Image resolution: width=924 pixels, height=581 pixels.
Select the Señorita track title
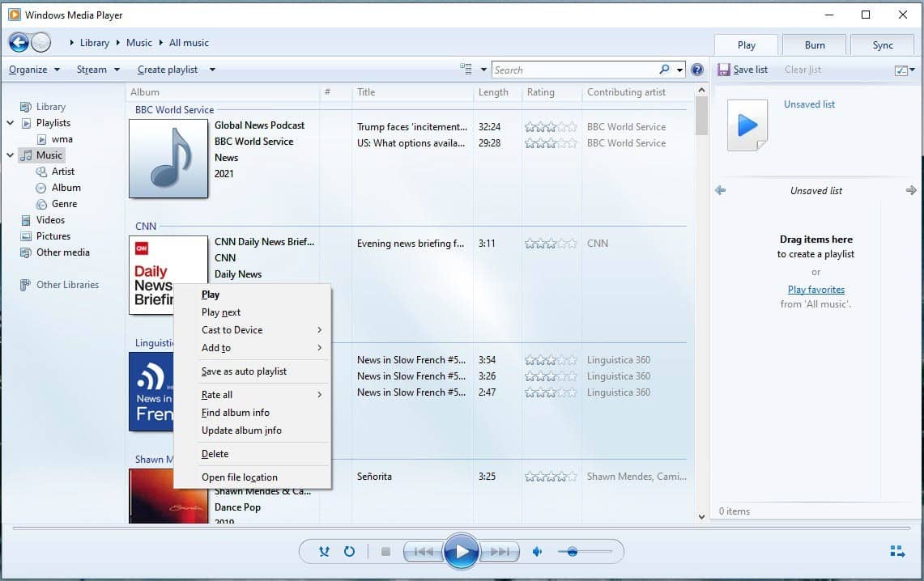click(374, 477)
